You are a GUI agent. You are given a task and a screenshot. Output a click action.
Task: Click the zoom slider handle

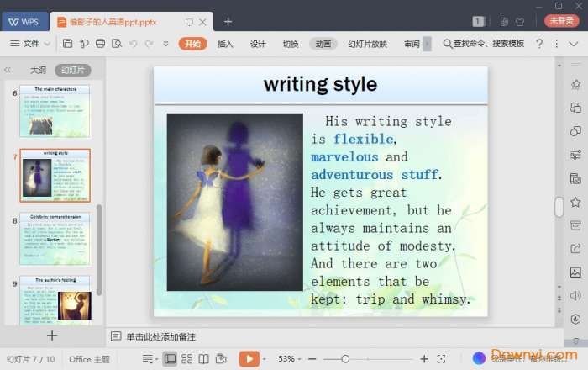tap(345, 359)
